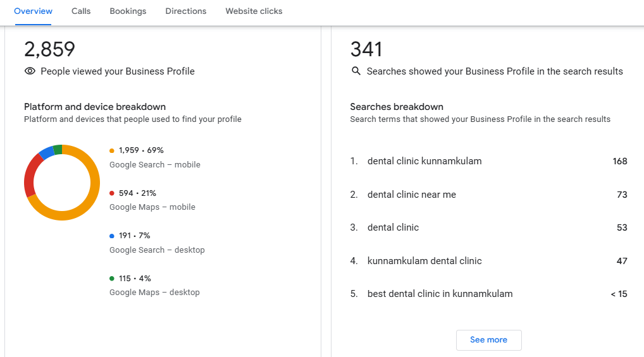Screen dimensions: 644x357
Task: Switch to the Overview tab
Action: (x=33, y=11)
